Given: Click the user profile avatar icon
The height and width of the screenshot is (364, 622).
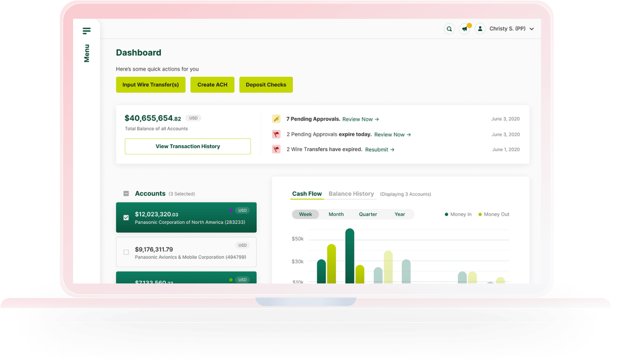Looking at the screenshot, I should pos(480,29).
